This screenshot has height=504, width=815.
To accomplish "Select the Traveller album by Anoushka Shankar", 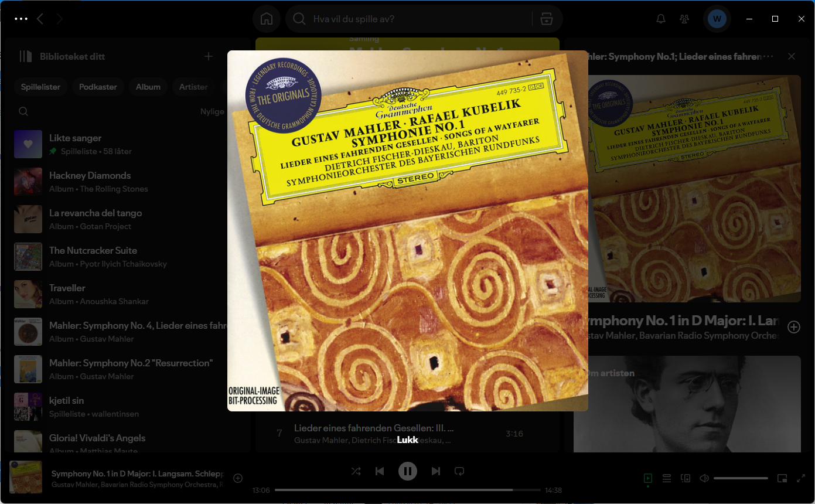I will 120,294.
